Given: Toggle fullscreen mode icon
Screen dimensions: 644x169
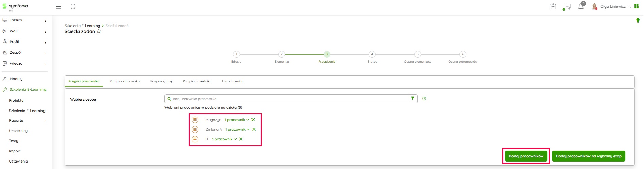Looking at the screenshot, I should coord(73,6).
